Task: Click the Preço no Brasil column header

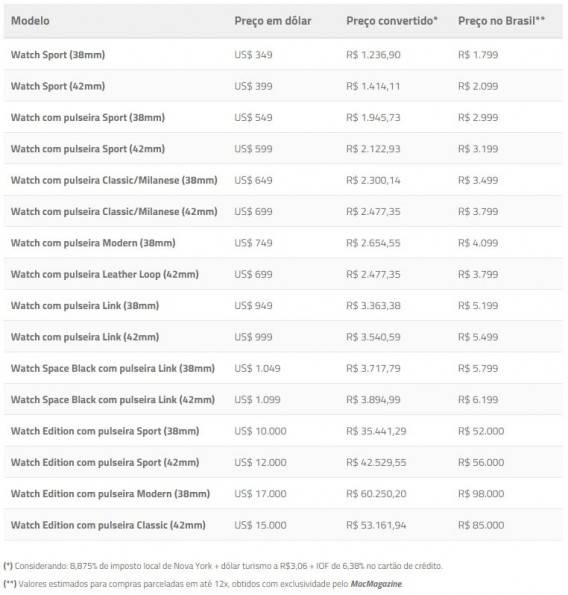Action: [501, 20]
